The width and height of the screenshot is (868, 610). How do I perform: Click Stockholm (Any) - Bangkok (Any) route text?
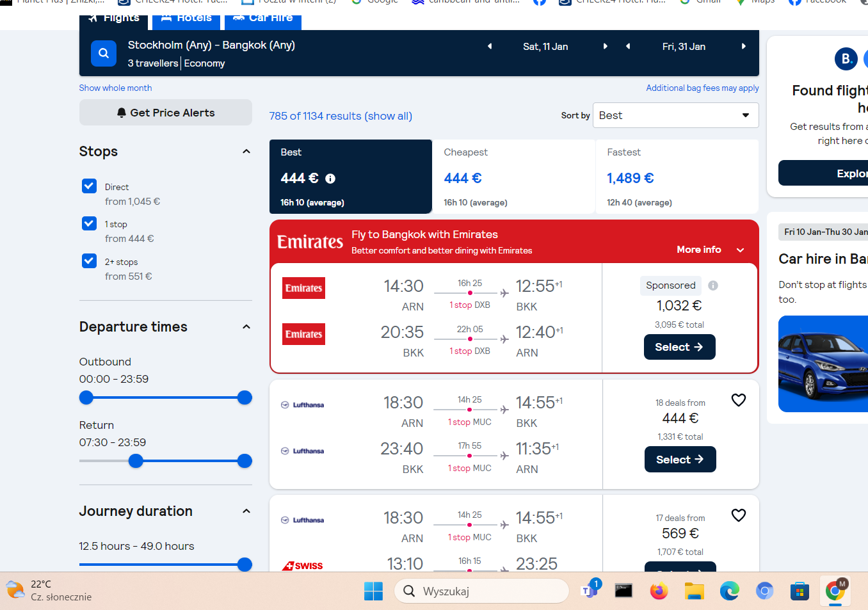(x=211, y=45)
